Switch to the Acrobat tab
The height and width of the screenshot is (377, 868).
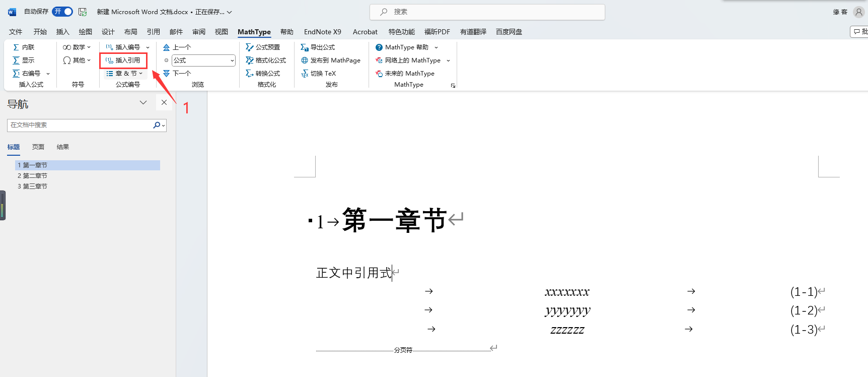tap(365, 32)
